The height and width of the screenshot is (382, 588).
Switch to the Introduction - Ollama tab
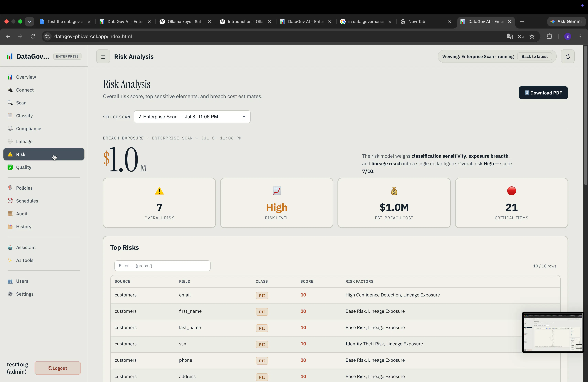coord(246,22)
